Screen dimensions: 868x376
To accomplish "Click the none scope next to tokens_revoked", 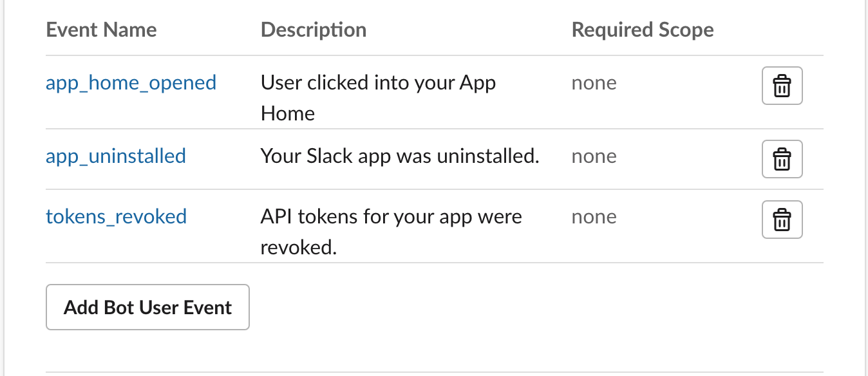I will coord(594,216).
